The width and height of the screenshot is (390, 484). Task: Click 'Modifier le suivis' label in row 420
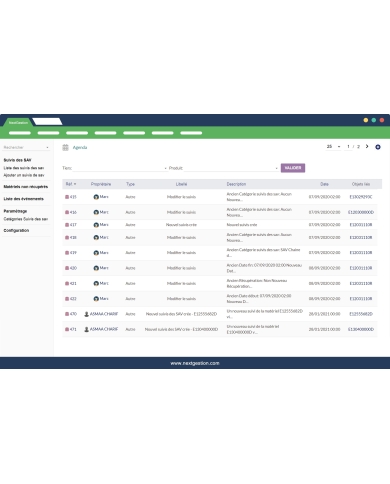181,268
